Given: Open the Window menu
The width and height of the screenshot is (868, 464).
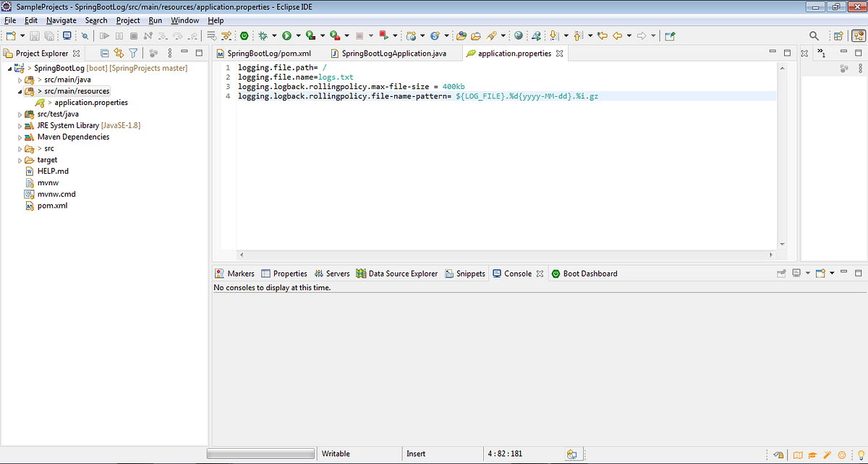Looking at the screenshot, I should pyautogui.click(x=184, y=20).
